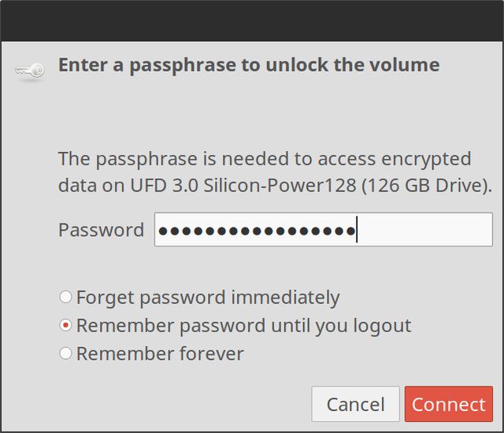Enable the Remember forever radio button

(x=66, y=353)
